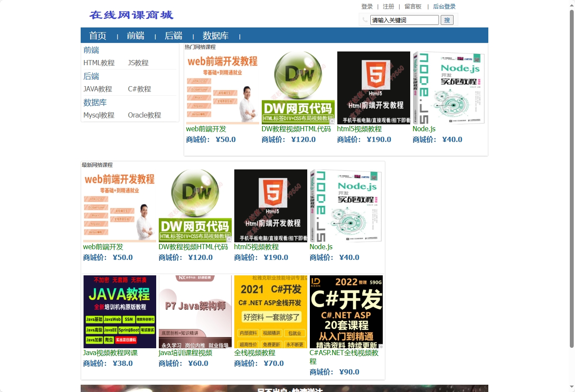Focus the keyword search input field
The image size is (575, 392).
point(404,20)
